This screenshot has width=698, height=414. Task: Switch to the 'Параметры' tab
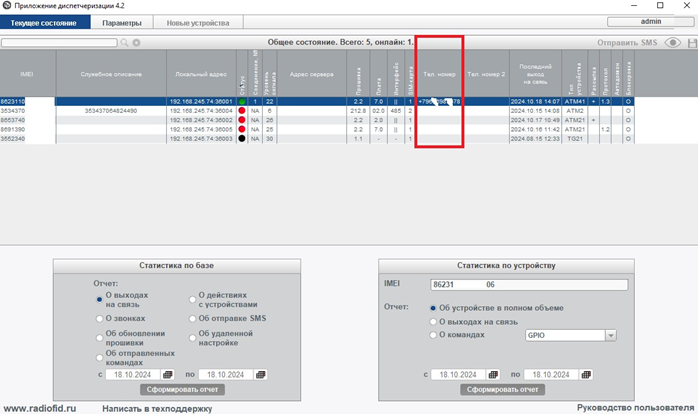126,23
